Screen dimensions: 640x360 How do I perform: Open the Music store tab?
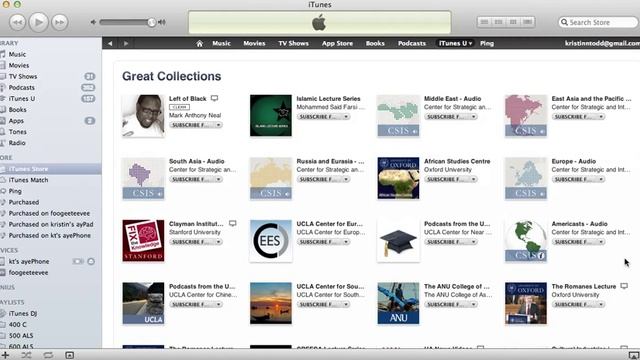pyautogui.click(x=221, y=43)
